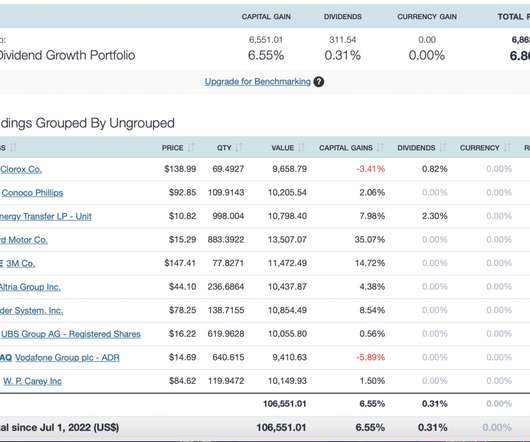Image resolution: width=530 pixels, height=442 pixels.
Task: Open the Conoco Phillips holding
Action: 32,193
